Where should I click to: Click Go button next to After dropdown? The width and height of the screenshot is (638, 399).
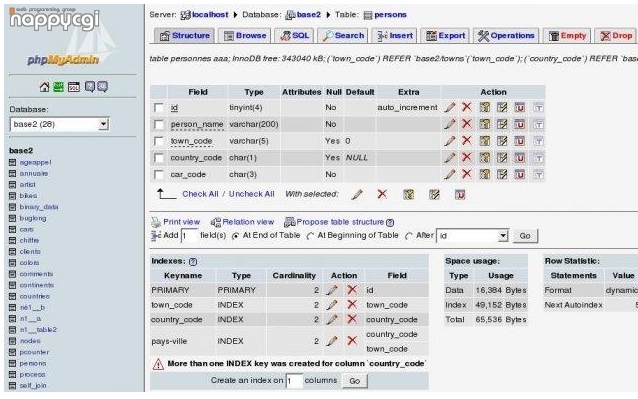click(x=525, y=236)
